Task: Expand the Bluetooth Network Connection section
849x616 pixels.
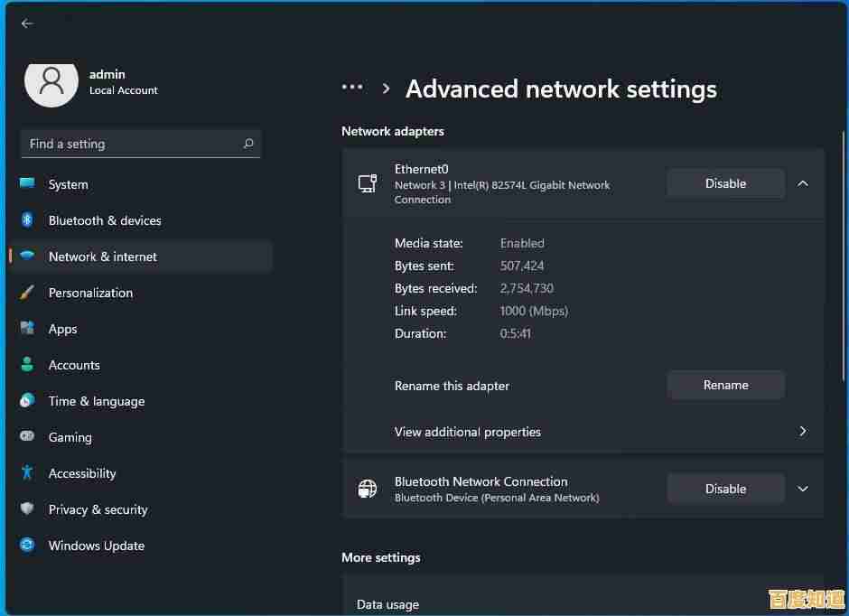Action: pos(802,488)
